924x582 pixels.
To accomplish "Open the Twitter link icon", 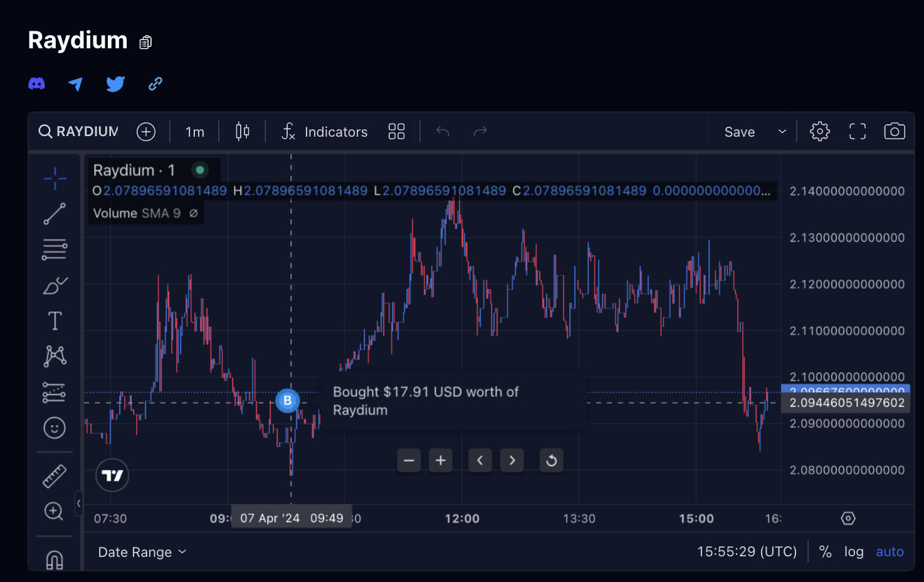I will click(115, 83).
